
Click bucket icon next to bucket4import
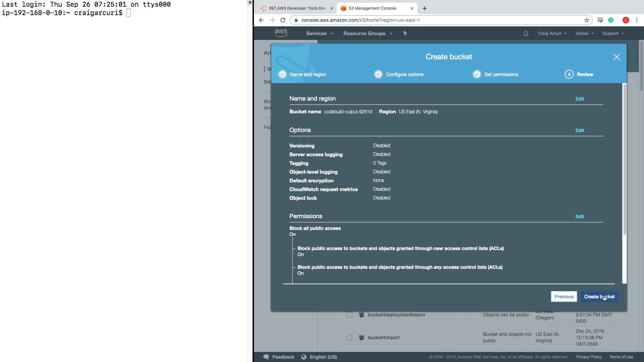click(x=362, y=338)
